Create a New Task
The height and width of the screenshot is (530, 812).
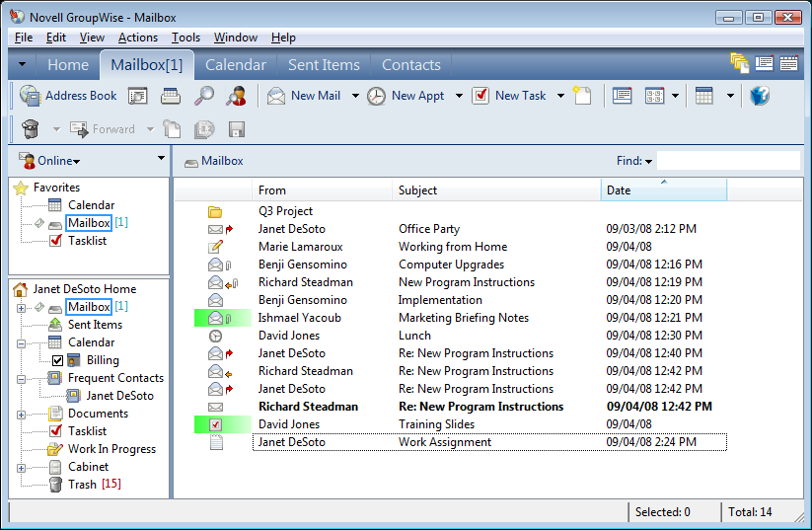click(509, 96)
